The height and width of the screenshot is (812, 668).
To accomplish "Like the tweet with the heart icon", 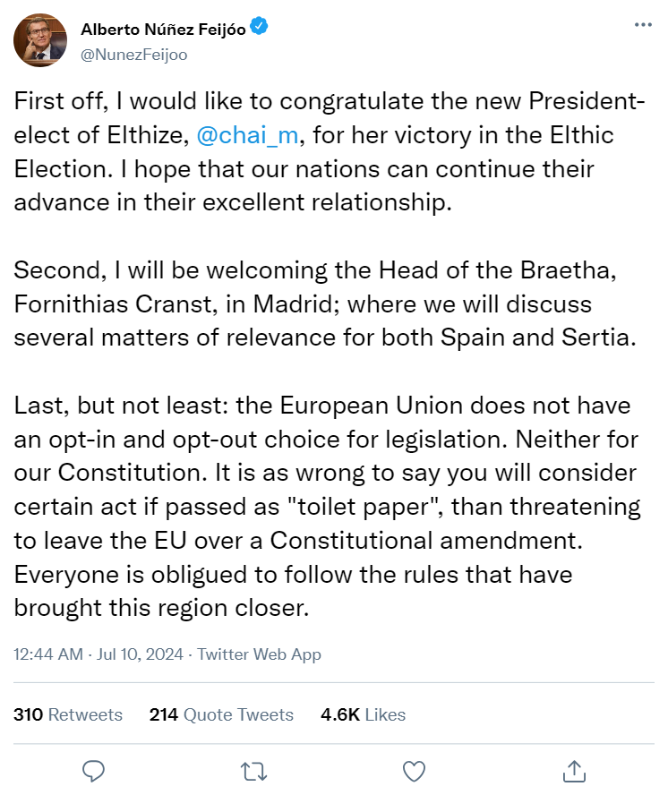I will 413,770.
